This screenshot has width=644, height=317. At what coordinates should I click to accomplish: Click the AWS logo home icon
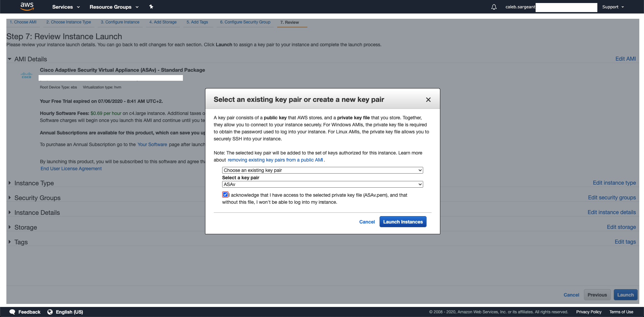(x=27, y=6)
